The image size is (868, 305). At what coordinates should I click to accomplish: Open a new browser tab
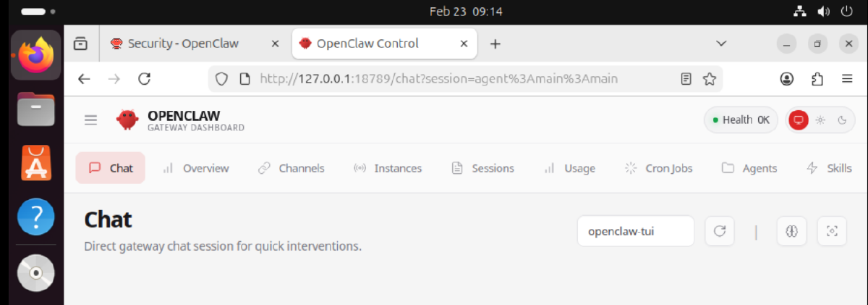[x=495, y=43]
